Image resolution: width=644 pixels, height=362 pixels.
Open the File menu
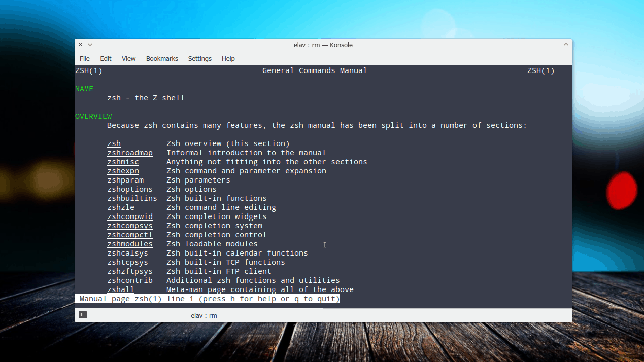pos(84,58)
